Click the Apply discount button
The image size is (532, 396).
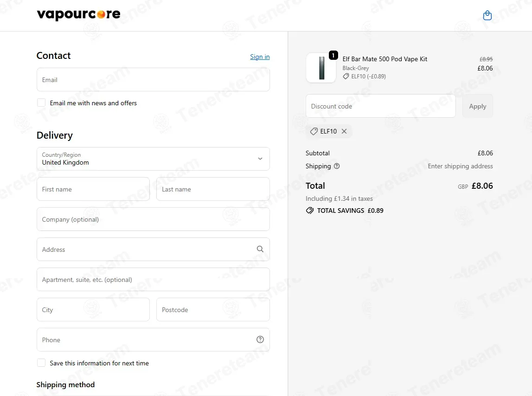point(477,106)
